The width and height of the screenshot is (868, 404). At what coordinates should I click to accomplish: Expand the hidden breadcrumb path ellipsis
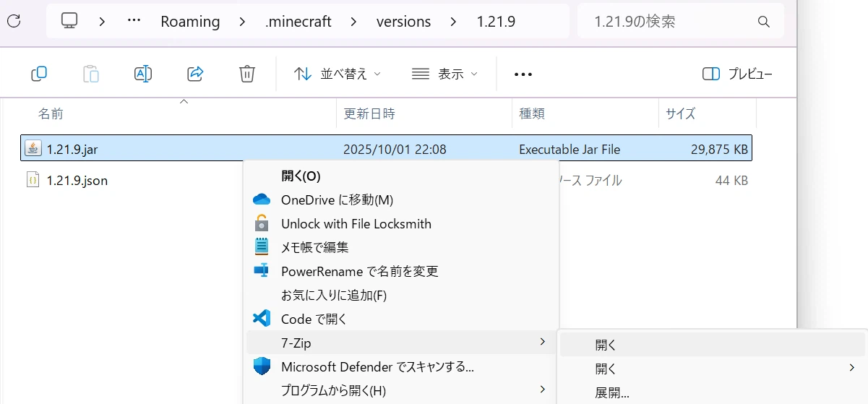pyautogui.click(x=134, y=22)
